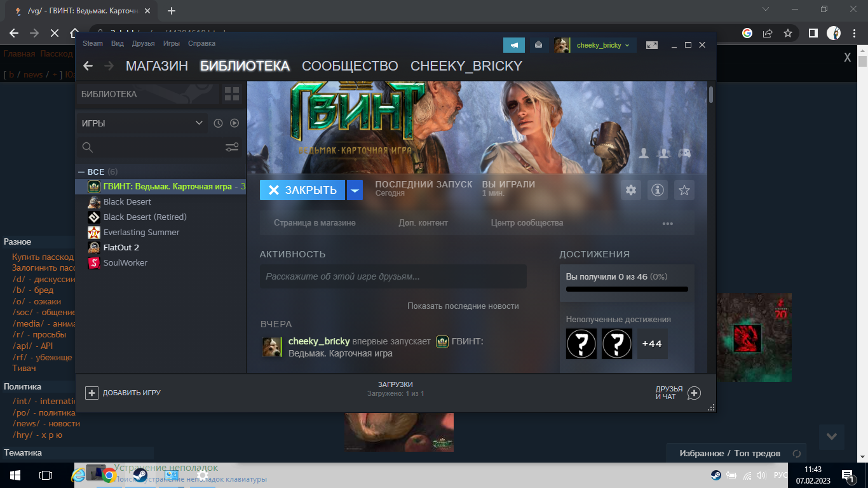Open Доп. контент link
The width and height of the screenshot is (868, 488).
click(423, 223)
